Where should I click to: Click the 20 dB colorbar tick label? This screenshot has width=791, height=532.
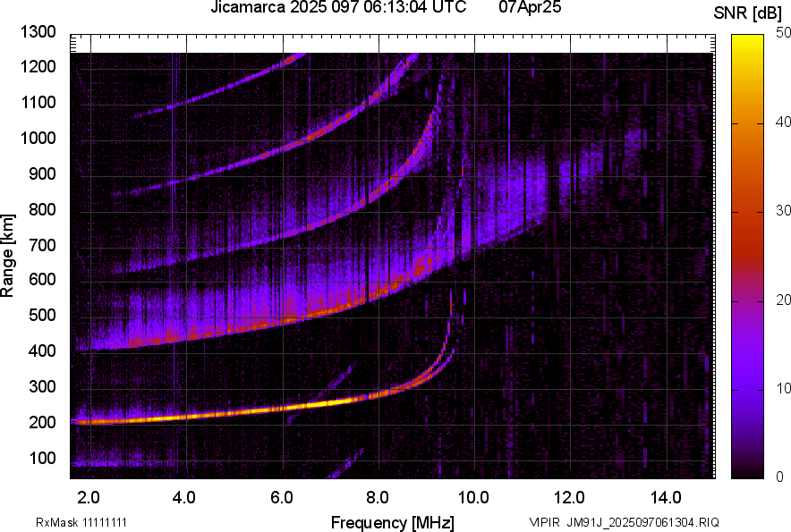coord(784,300)
